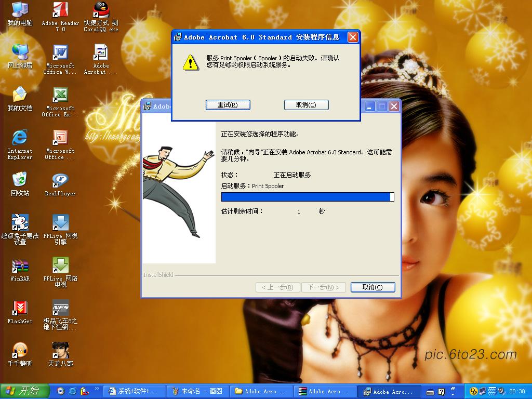Select the WinRAR desktop icon
Viewport: 532px width, 399px height.
pos(20,270)
